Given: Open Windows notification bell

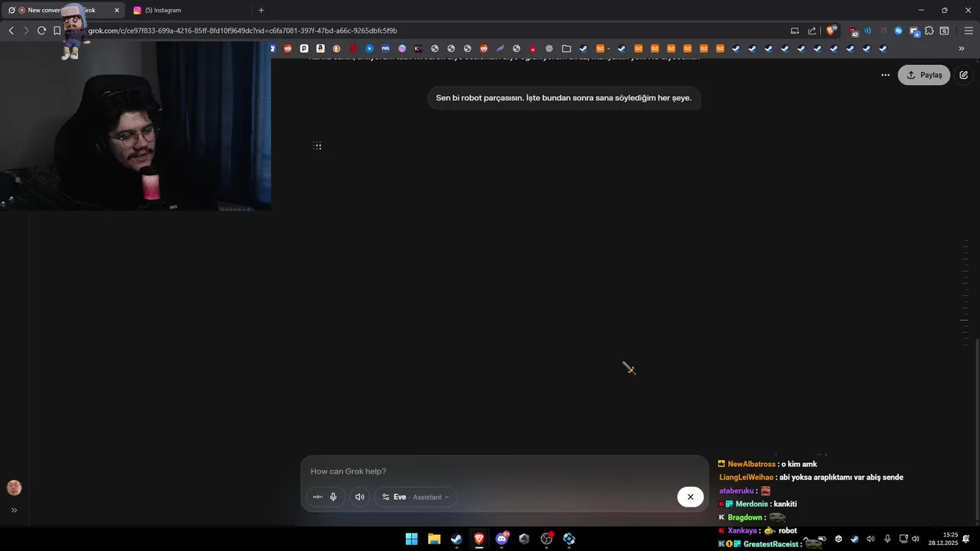Looking at the screenshot, I should click(966, 539).
